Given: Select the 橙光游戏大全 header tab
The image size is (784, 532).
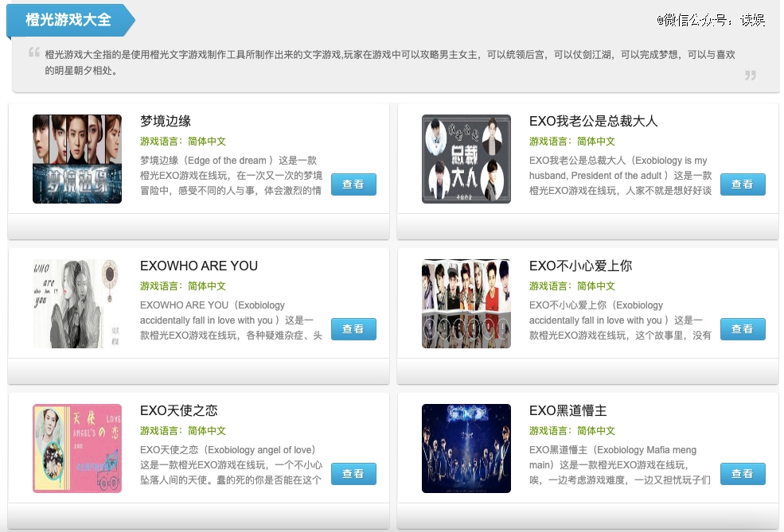Looking at the screenshot, I should [70, 20].
